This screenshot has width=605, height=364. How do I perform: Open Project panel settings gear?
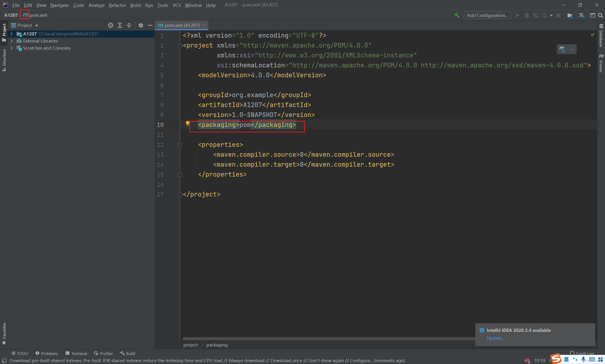tap(141, 25)
